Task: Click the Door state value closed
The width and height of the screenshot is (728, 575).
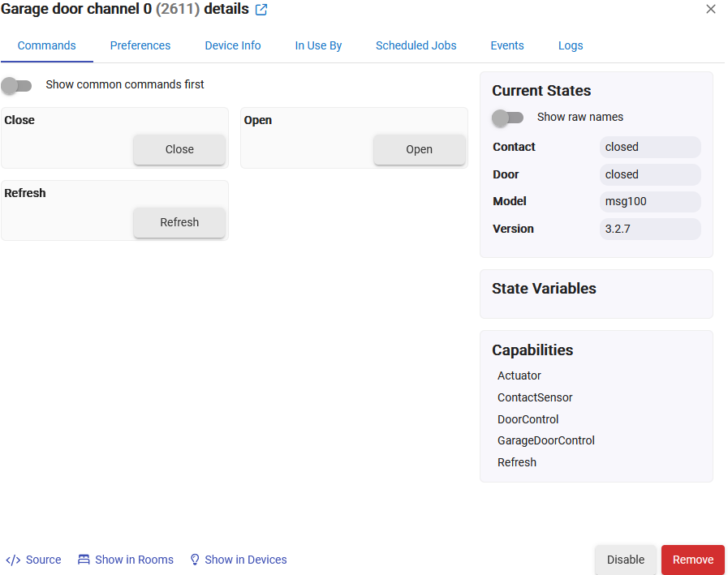Action: coord(650,174)
